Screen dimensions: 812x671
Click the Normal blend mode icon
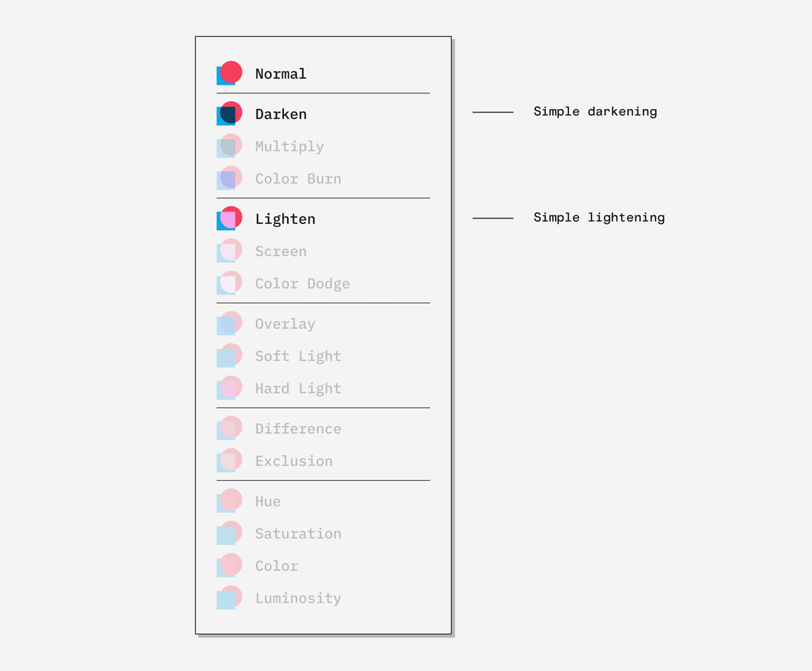(x=229, y=73)
